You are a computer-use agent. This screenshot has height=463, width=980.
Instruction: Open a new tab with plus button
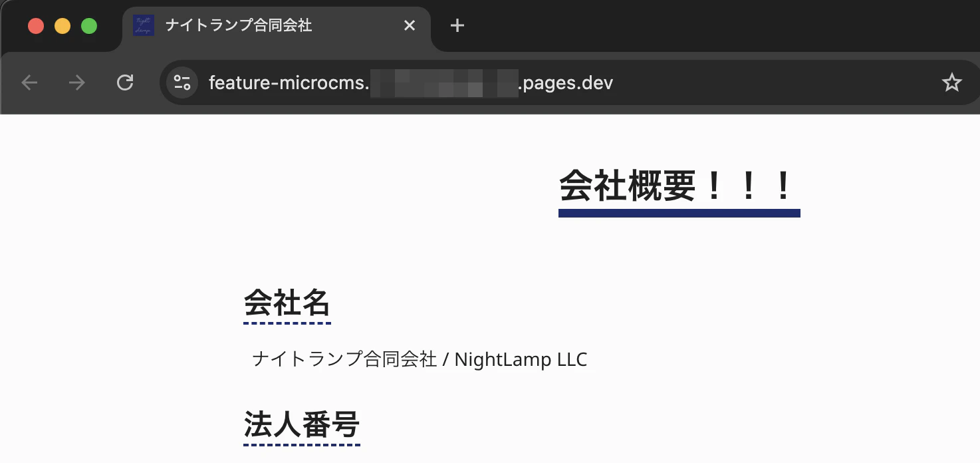457,26
